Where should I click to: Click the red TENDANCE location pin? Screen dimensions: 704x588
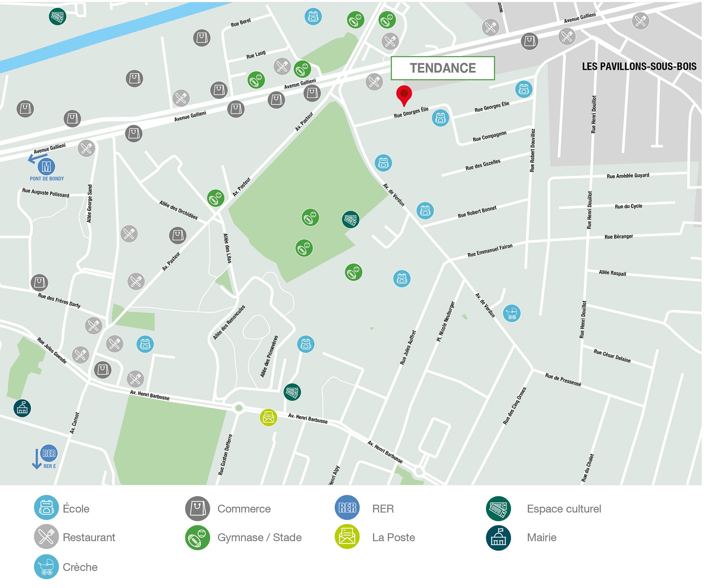(404, 94)
